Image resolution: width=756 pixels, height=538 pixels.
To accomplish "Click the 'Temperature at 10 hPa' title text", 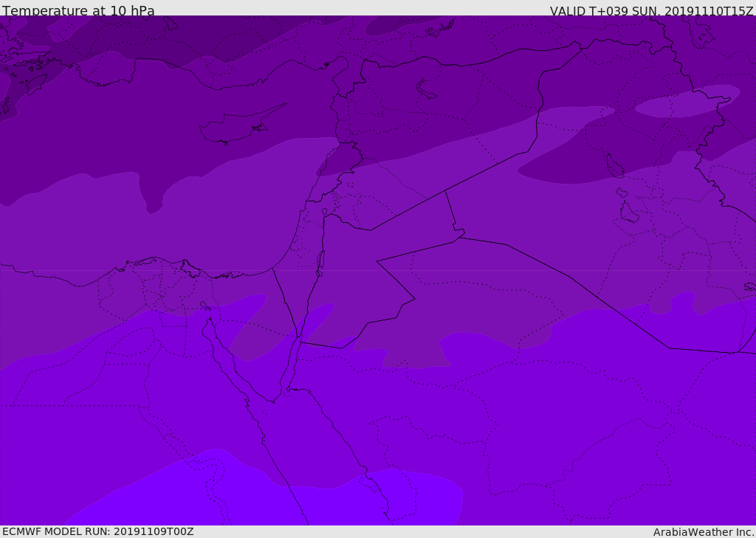I will [78, 10].
